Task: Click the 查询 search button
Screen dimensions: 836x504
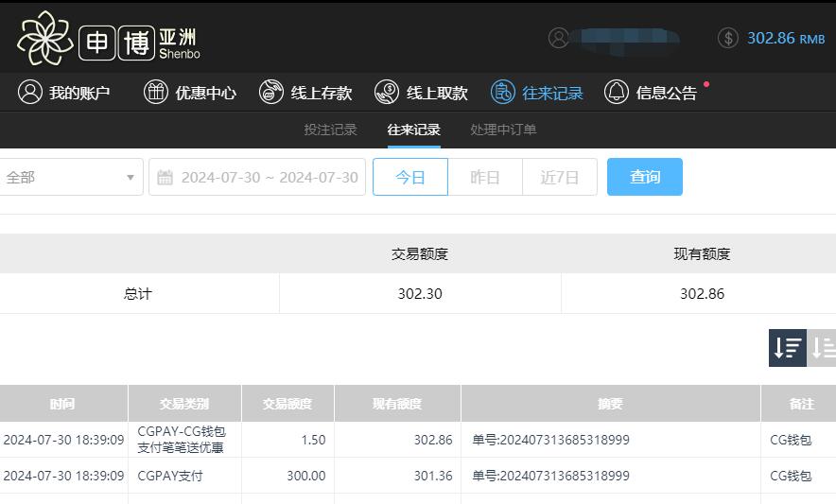Action: [645, 177]
